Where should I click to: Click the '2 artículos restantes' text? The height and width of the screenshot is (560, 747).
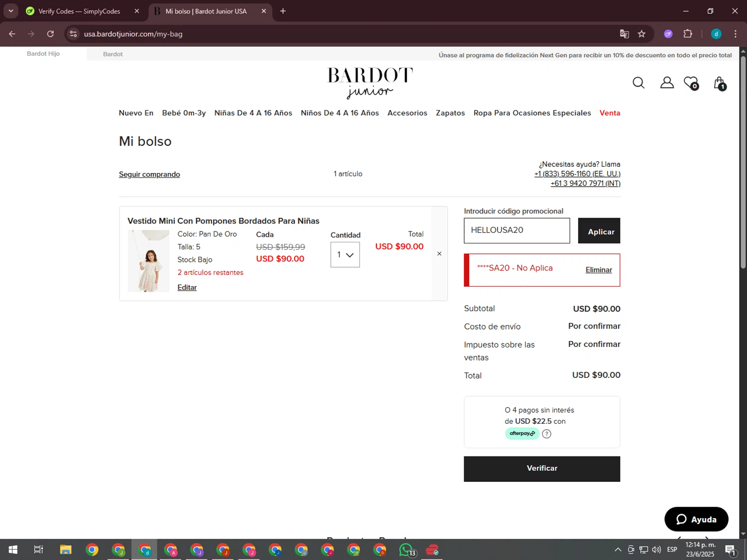point(211,272)
